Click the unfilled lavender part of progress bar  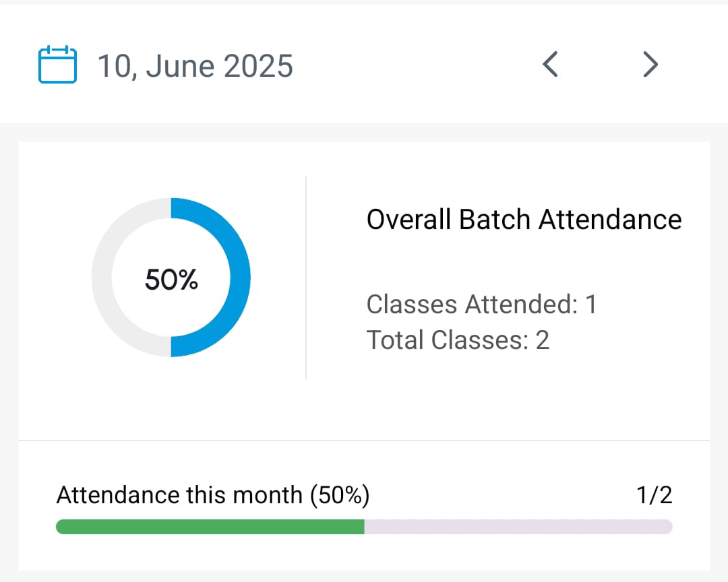(x=518, y=527)
